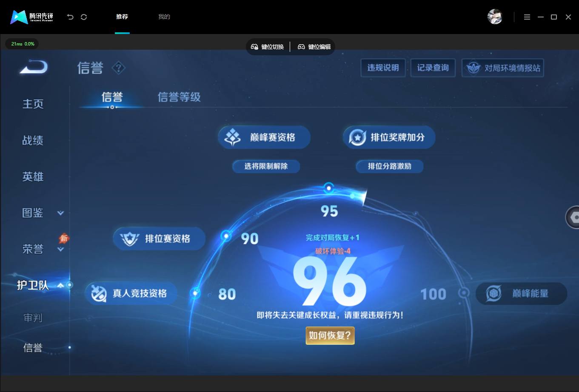Open the hamburger menu icon
The height and width of the screenshot is (392, 579).
click(527, 17)
